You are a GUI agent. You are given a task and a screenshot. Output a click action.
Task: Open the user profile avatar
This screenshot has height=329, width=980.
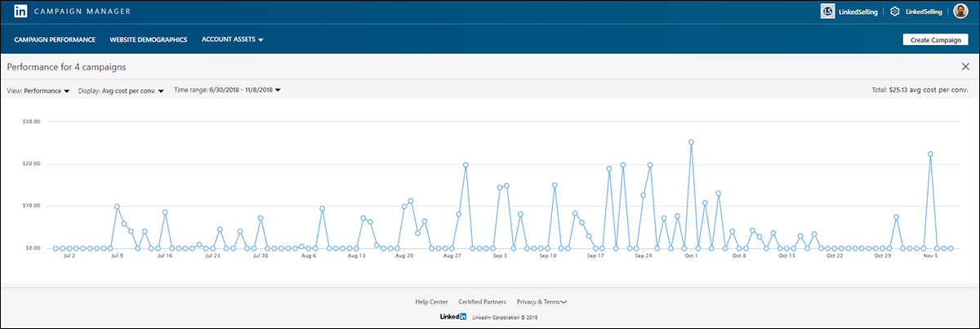960,11
